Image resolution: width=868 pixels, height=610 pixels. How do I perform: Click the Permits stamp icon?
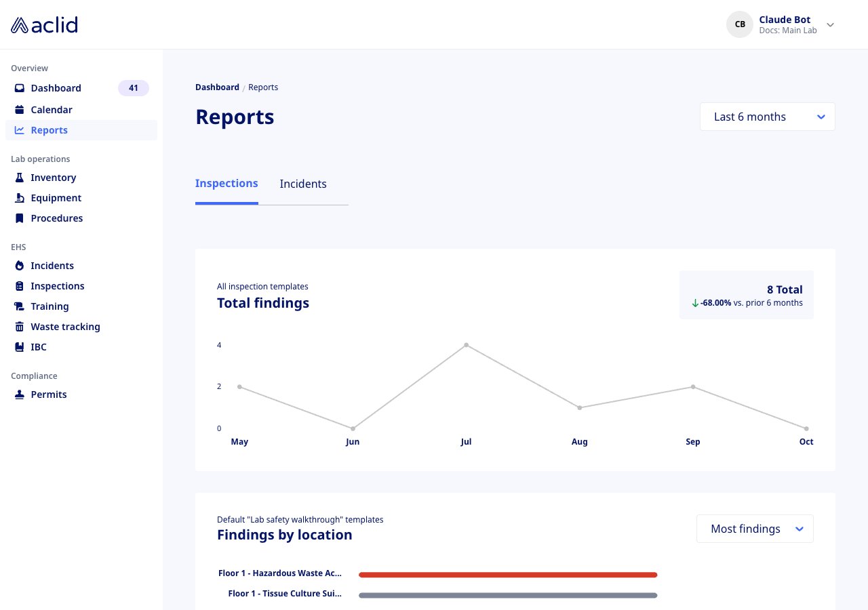(20, 394)
